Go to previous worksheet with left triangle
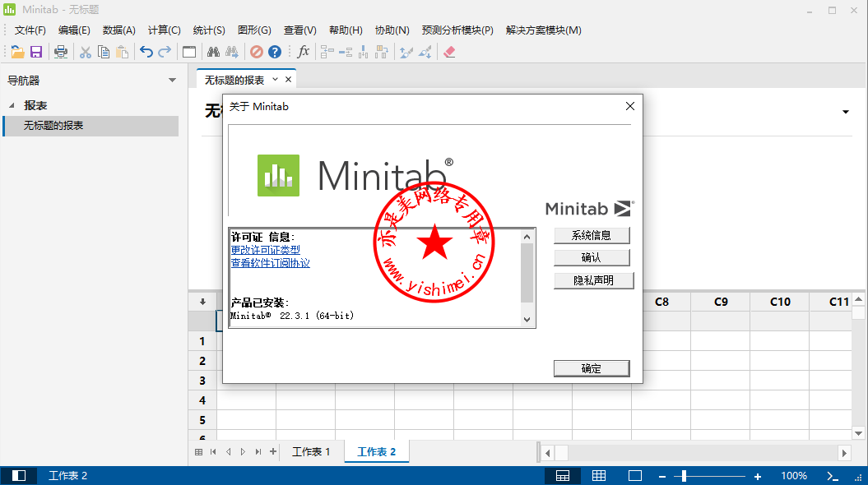 coord(229,452)
